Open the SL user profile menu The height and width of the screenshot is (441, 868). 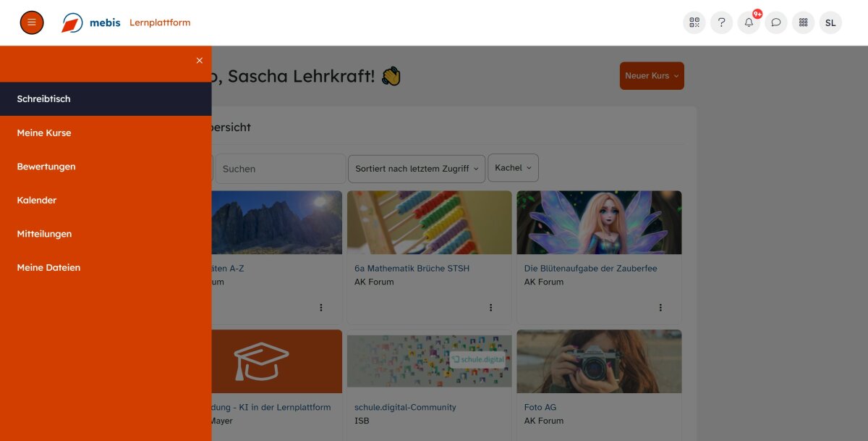coord(830,22)
